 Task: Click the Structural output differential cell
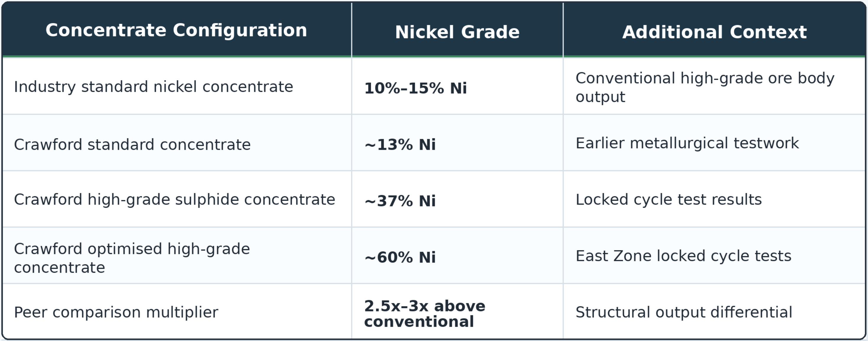pyautogui.click(x=714, y=312)
